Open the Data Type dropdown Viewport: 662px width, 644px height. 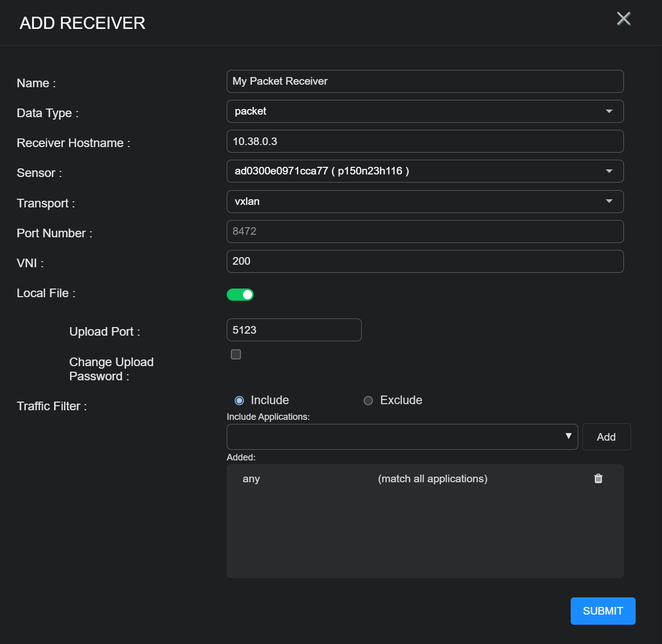[425, 111]
